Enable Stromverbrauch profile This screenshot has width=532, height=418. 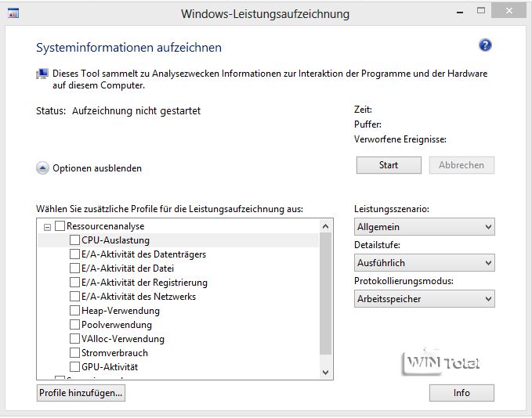(x=74, y=352)
